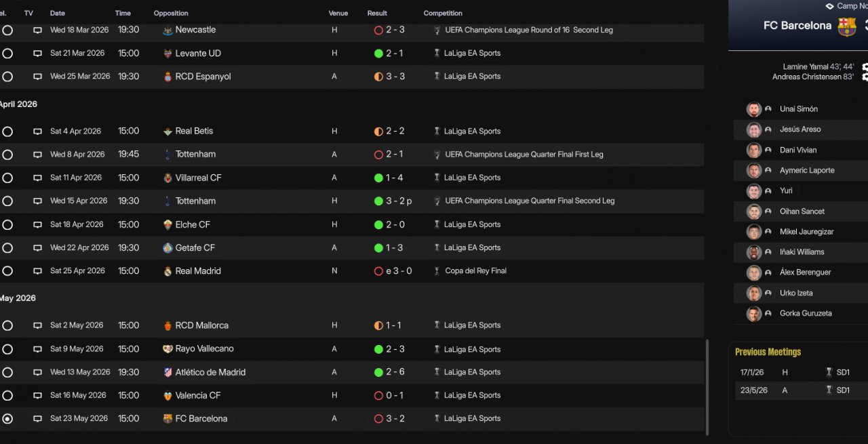Click Unai Simón's player portrait
The image size is (868, 444).
click(754, 109)
